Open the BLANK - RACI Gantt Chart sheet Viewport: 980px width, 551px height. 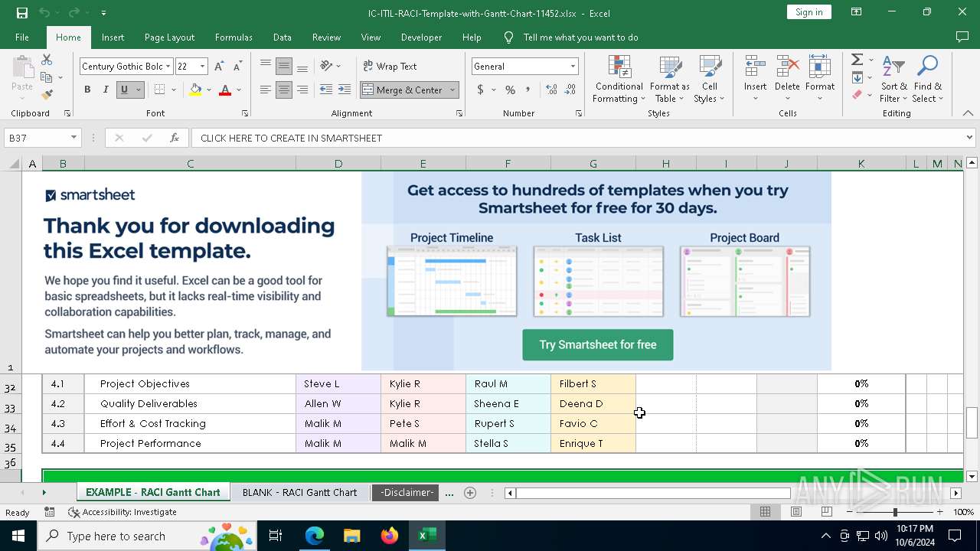tap(299, 493)
